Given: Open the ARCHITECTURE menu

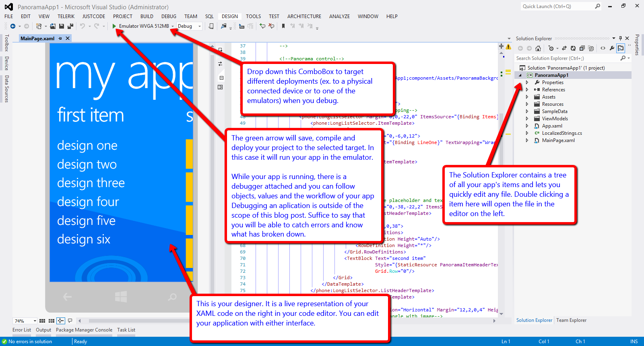Looking at the screenshot, I should [x=304, y=16].
